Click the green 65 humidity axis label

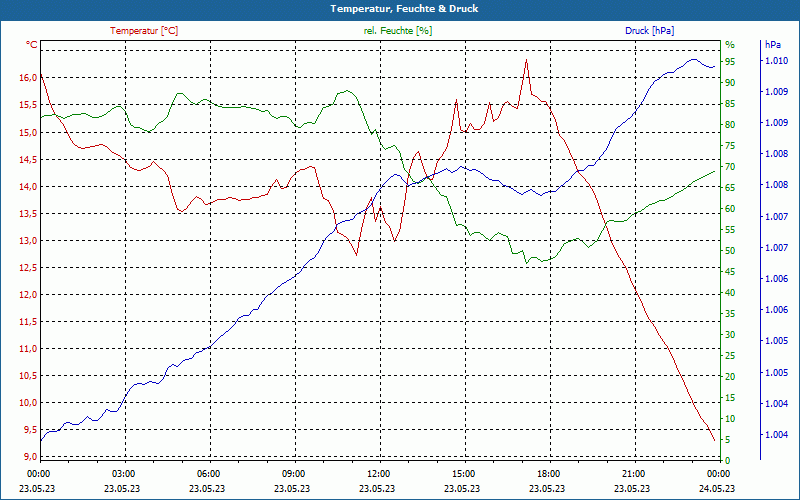[x=730, y=188]
